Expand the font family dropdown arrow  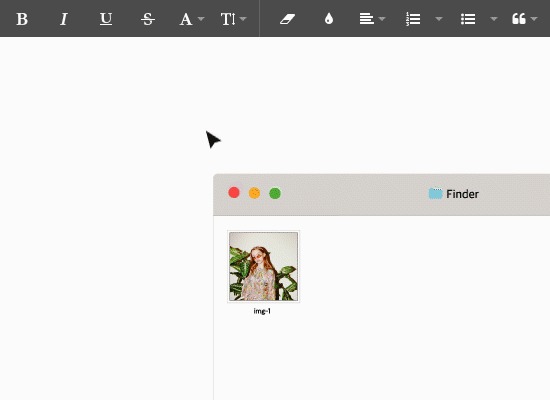click(x=201, y=19)
